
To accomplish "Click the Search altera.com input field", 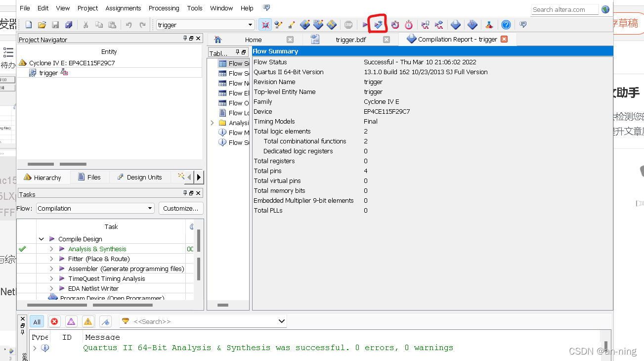I will pos(565,9).
